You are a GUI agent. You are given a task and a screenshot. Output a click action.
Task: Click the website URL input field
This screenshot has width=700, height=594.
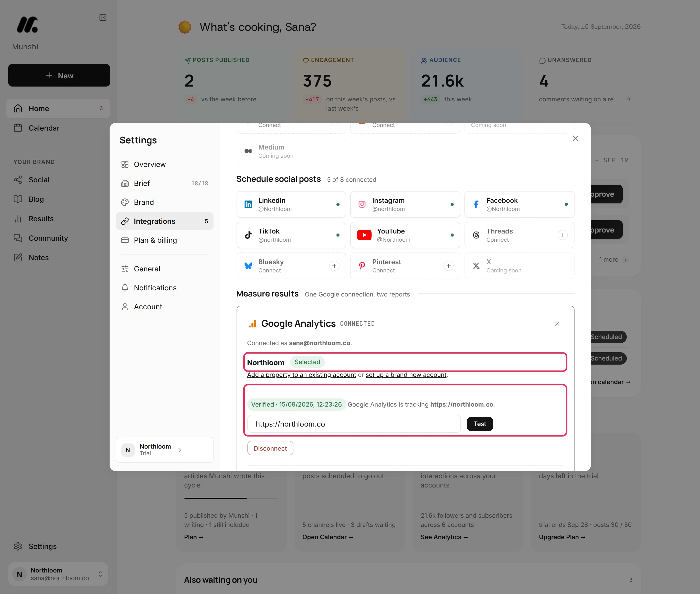coord(354,424)
